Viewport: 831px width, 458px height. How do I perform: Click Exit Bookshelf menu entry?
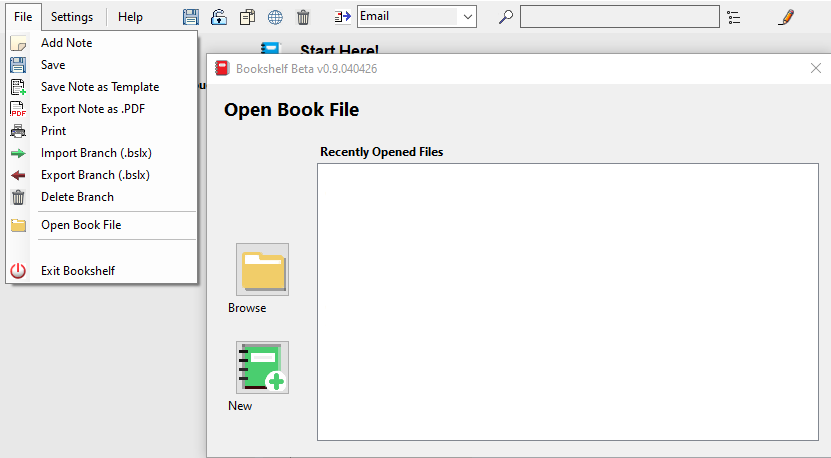coord(77,271)
